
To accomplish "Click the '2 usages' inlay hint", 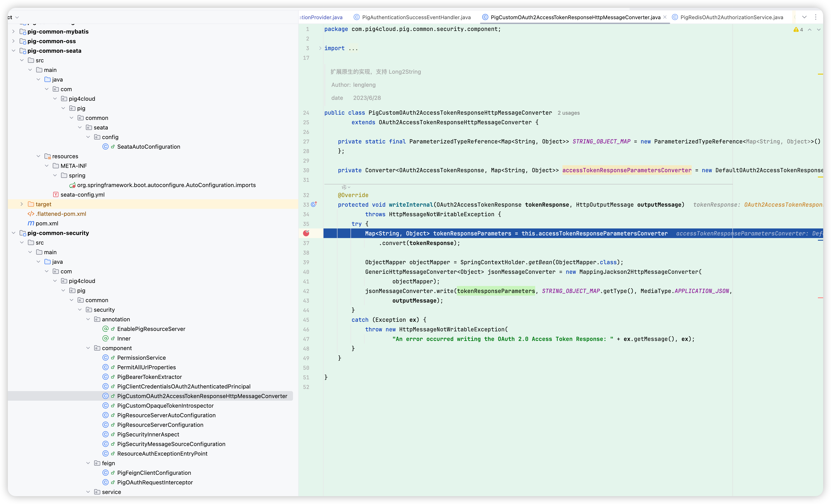I will click(568, 113).
